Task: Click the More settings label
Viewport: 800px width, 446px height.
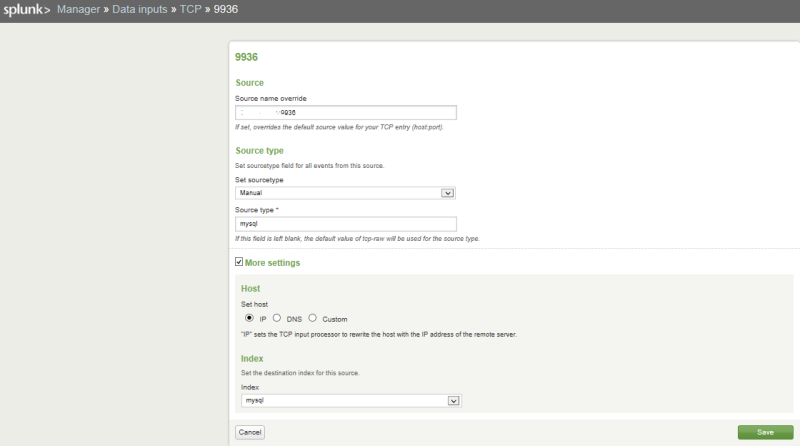Action: 272,263
